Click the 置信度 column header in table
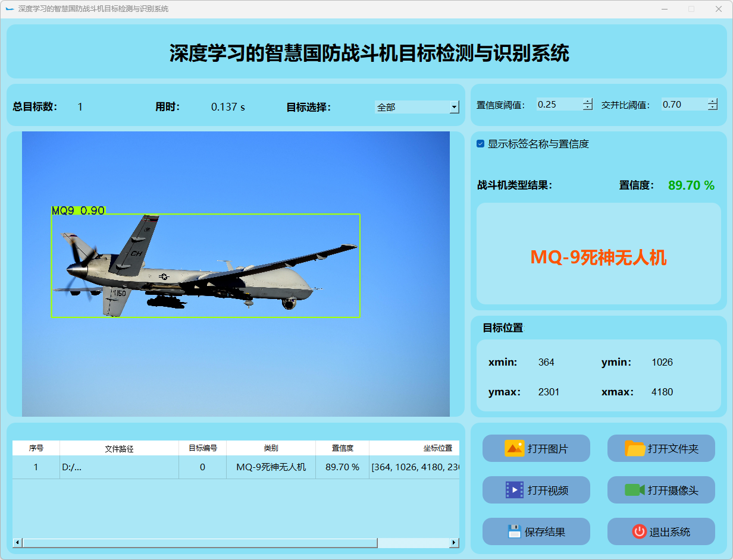This screenshot has width=733, height=560. pyautogui.click(x=342, y=448)
